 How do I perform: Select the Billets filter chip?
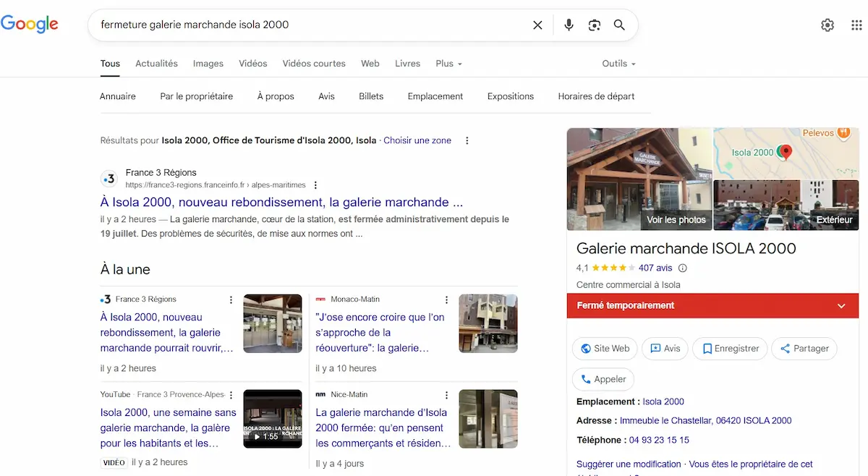[x=371, y=96]
